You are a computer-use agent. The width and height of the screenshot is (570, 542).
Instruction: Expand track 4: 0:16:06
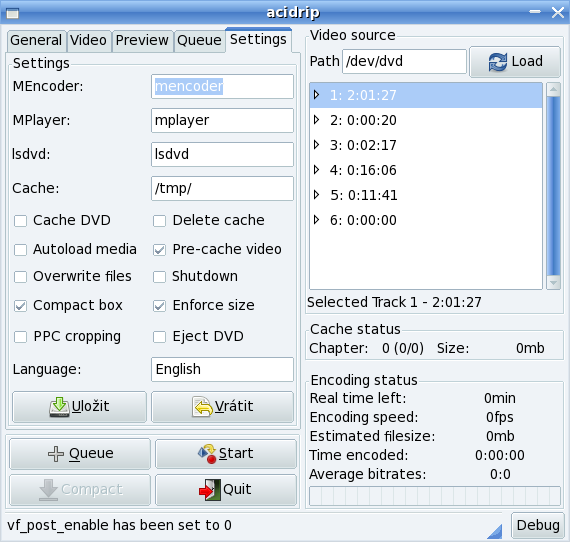(x=316, y=170)
